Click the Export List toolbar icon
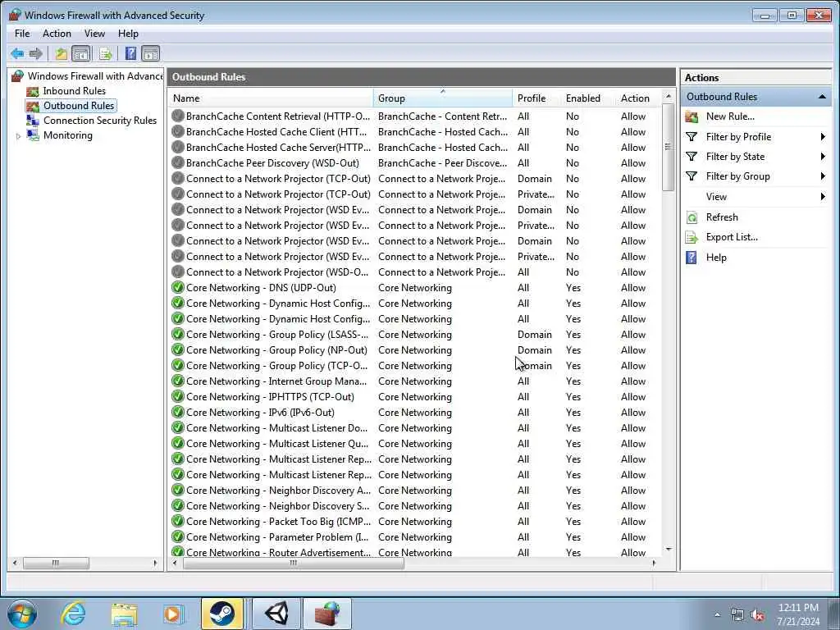This screenshot has height=630, width=840. (x=105, y=53)
